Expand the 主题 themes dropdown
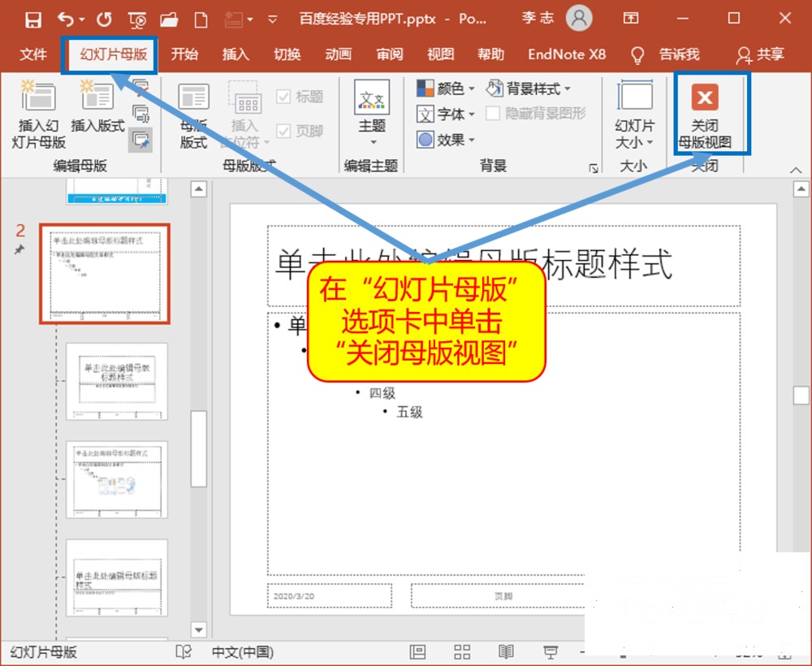Screen dimensions: 812x666 (x=373, y=113)
